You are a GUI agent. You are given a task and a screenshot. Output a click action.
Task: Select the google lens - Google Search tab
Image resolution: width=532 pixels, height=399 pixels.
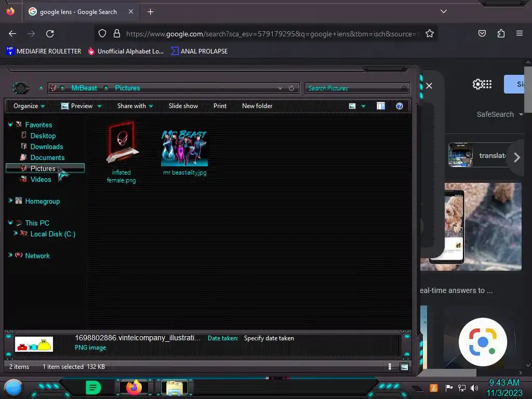click(x=81, y=12)
